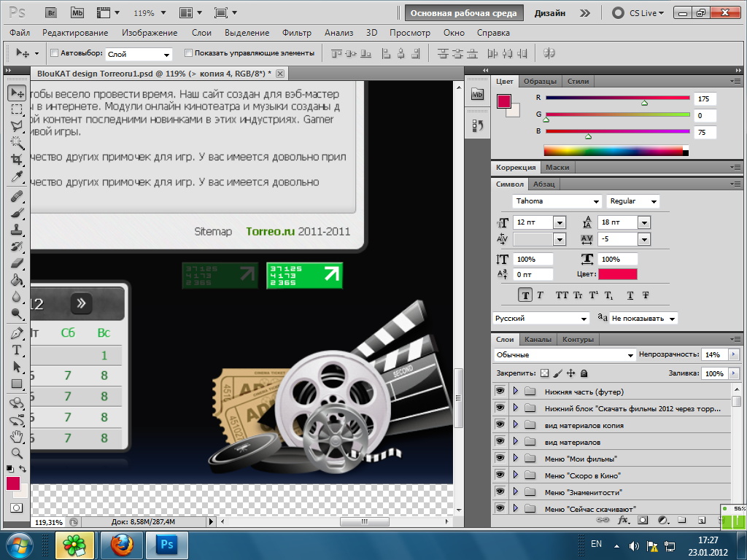Select the History Brush tool

tap(17, 246)
